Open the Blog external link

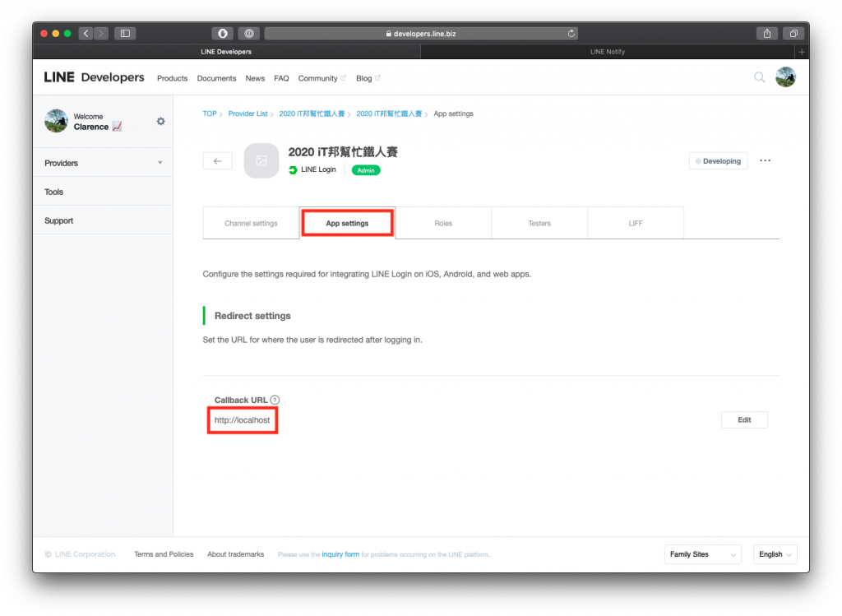coord(368,78)
